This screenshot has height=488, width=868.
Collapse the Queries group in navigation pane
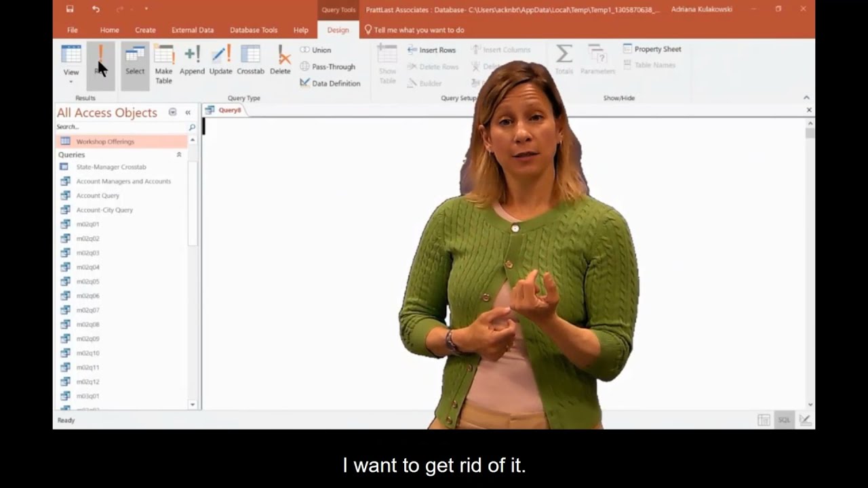[x=179, y=155]
